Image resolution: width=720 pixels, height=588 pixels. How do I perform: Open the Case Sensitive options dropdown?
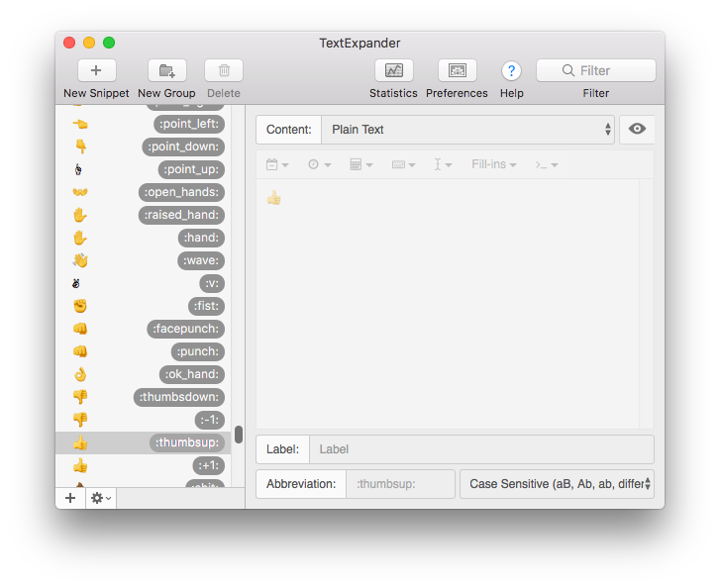557,484
